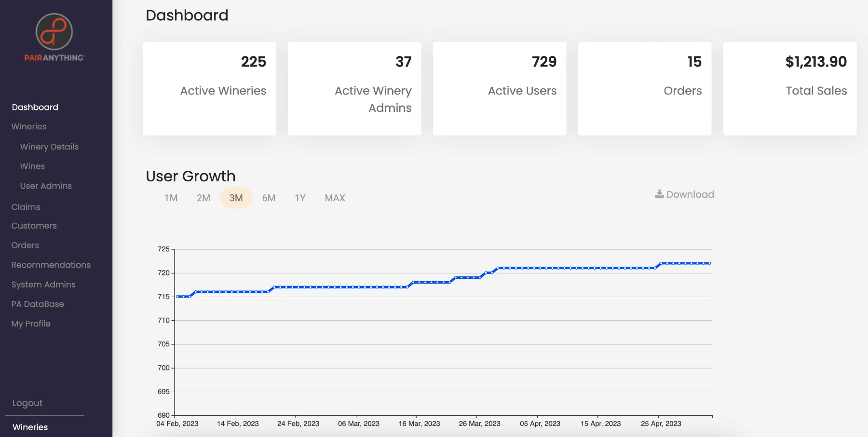Viewport: 868px width, 437px height.
Task: Select the 1M time range
Action: click(171, 198)
